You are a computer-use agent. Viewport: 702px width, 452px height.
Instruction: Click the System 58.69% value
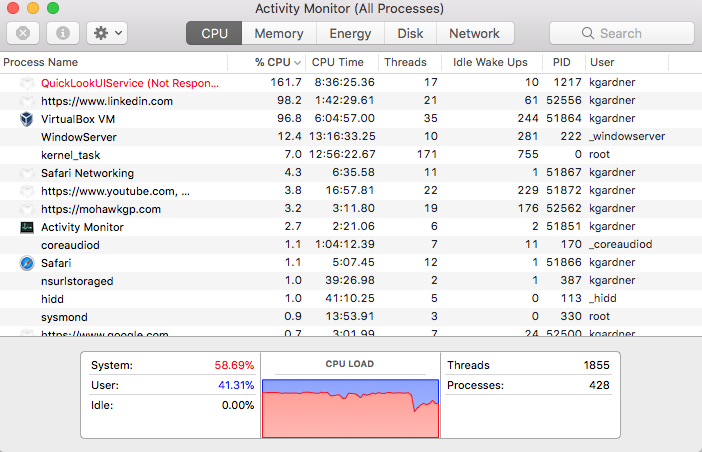click(234, 365)
